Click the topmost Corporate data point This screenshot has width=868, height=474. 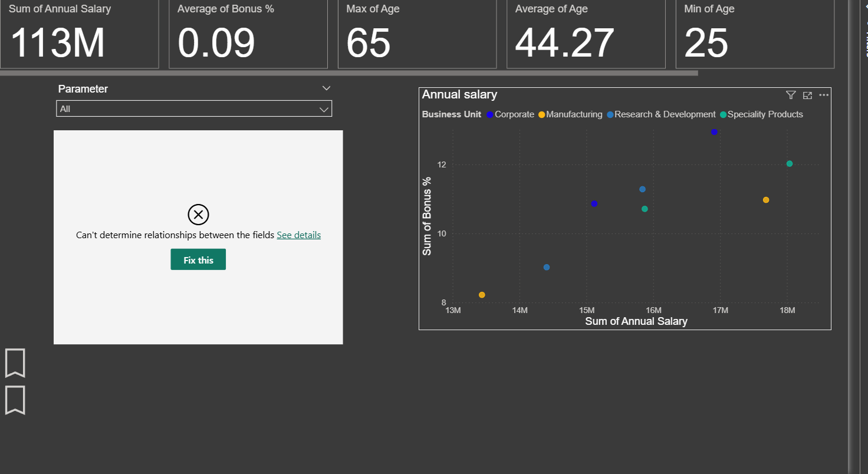[714, 132]
